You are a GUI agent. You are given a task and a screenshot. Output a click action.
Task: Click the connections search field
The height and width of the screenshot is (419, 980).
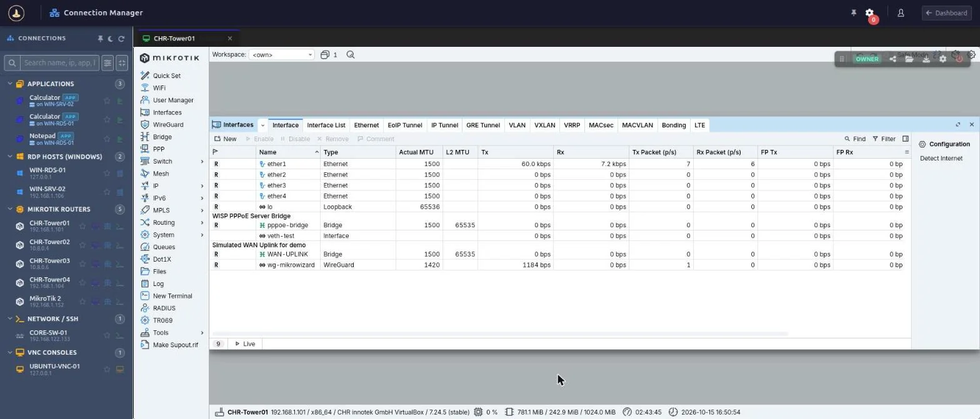coord(59,62)
